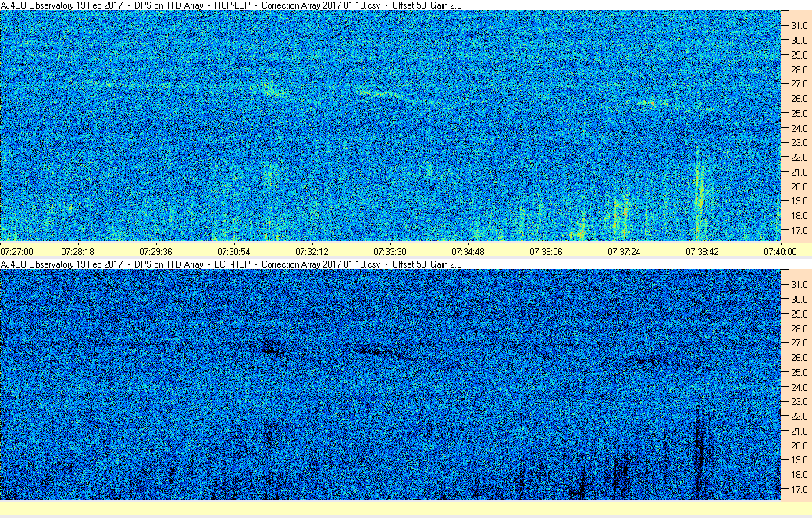Click RCP-LCP in the upper spectrogram title
Image resolution: width=812 pixels, height=518 pixels.
pyautogui.click(x=233, y=5)
